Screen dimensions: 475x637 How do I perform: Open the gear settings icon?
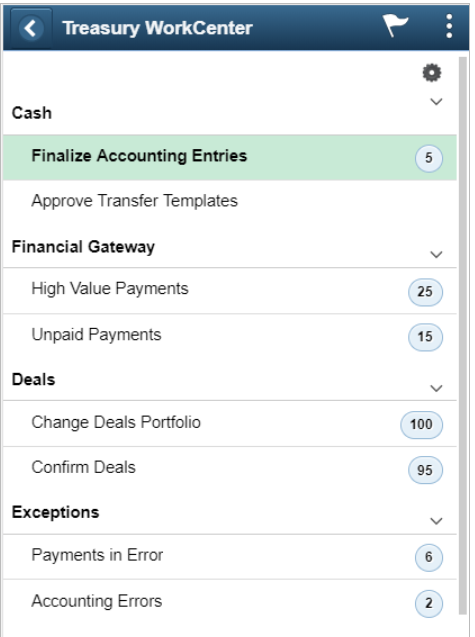[x=432, y=73]
